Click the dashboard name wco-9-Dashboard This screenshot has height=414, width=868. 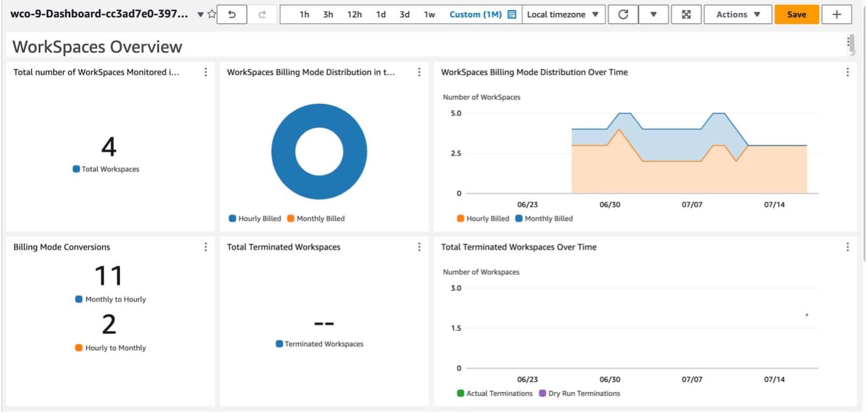(99, 14)
